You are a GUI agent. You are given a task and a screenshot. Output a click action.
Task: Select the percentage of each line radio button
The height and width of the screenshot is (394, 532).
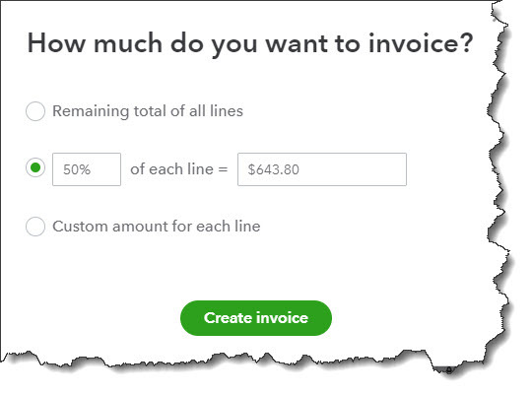[x=35, y=167]
